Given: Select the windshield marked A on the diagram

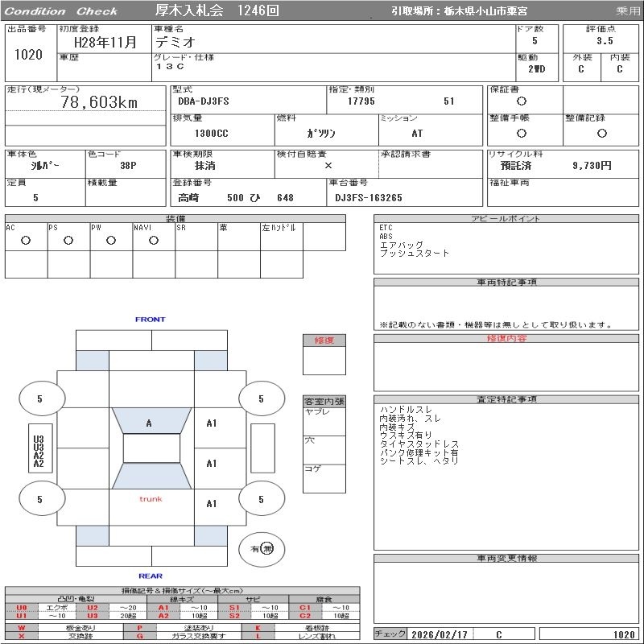Looking at the screenshot, I should (x=151, y=422).
